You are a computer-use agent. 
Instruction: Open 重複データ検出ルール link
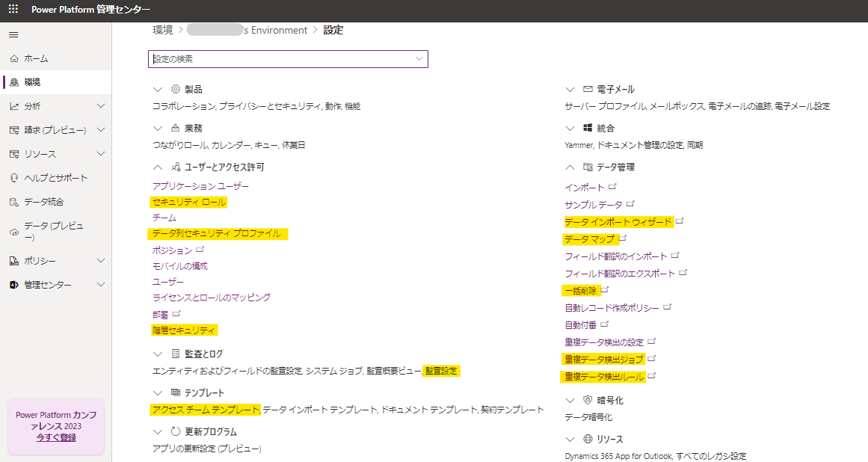pos(605,377)
